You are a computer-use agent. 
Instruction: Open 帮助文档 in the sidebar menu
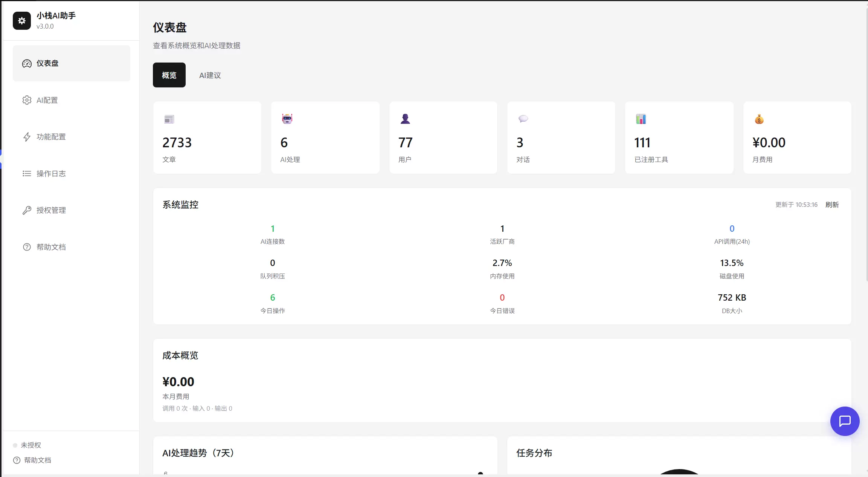tap(72, 247)
